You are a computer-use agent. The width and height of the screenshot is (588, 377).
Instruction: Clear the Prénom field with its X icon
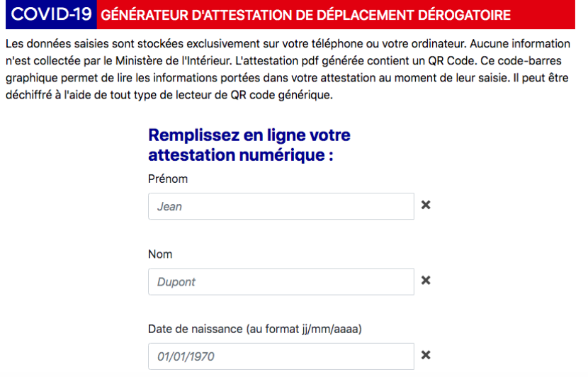click(x=426, y=206)
